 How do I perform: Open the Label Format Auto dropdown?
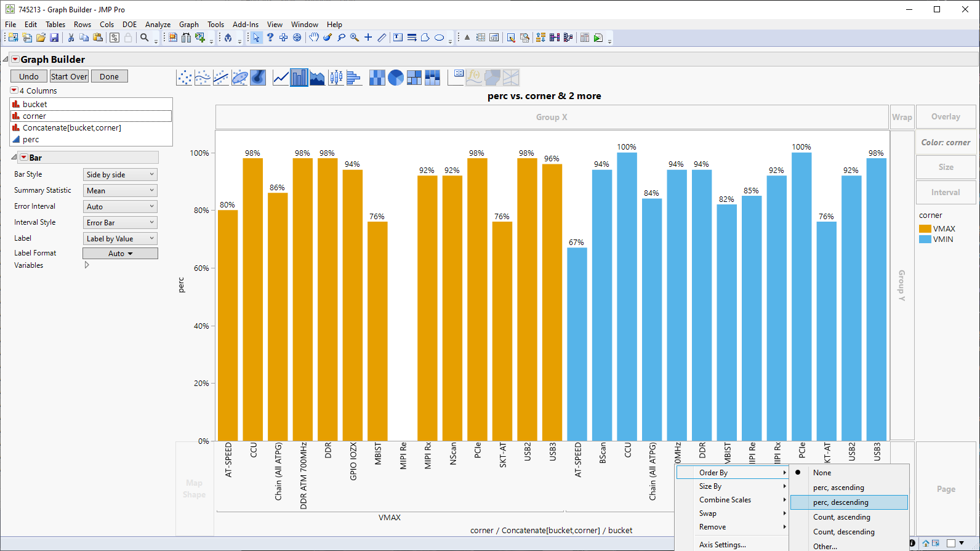click(120, 254)
